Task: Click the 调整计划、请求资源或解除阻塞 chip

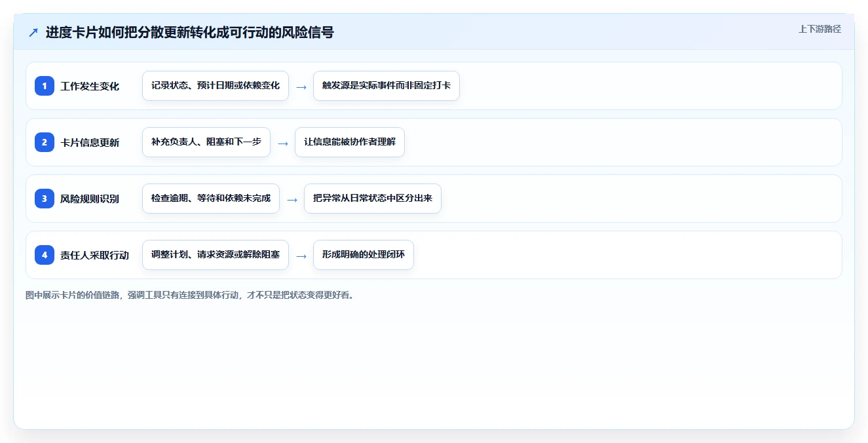Action: (x=216, y=255)
